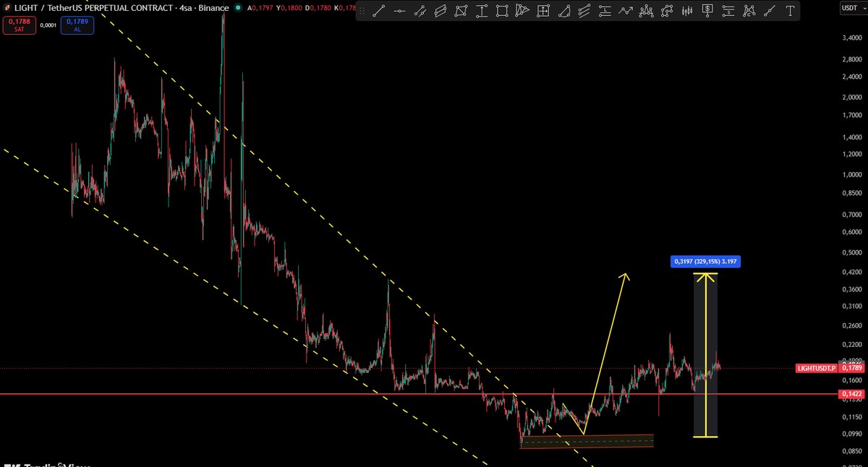Click the LIGHT coin logo icon
Image resolution: width=868 pixels, height=467 pixels.
click(x=7, y=8)
